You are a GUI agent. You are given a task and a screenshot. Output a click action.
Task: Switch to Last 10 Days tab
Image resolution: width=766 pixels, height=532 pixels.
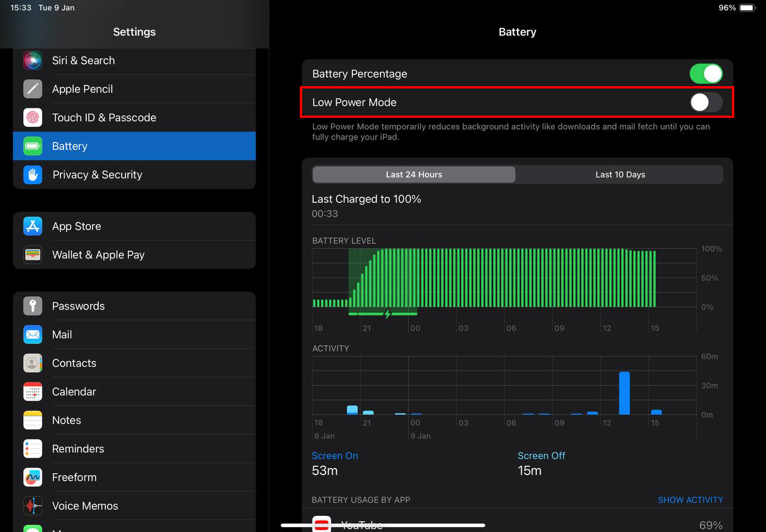click(x=619, y=175)
